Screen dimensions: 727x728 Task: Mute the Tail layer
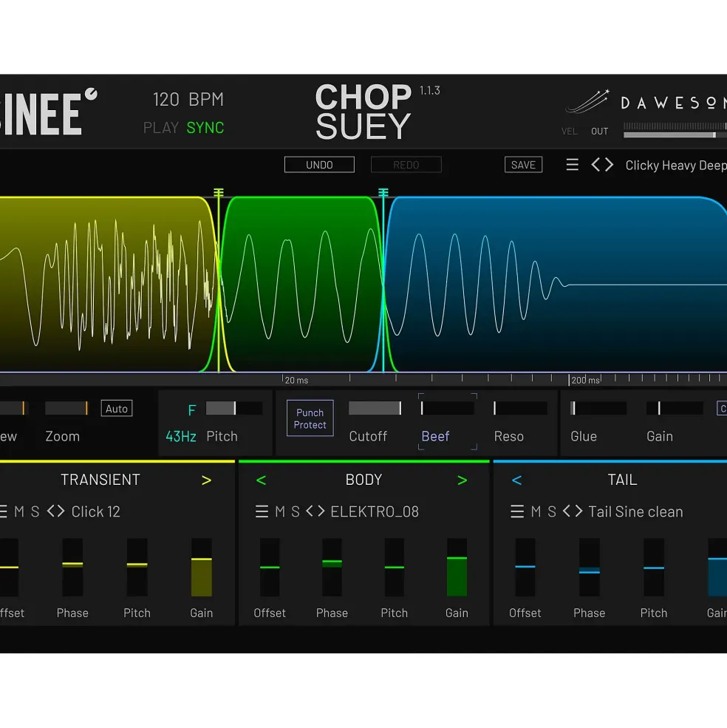(536, 511)
